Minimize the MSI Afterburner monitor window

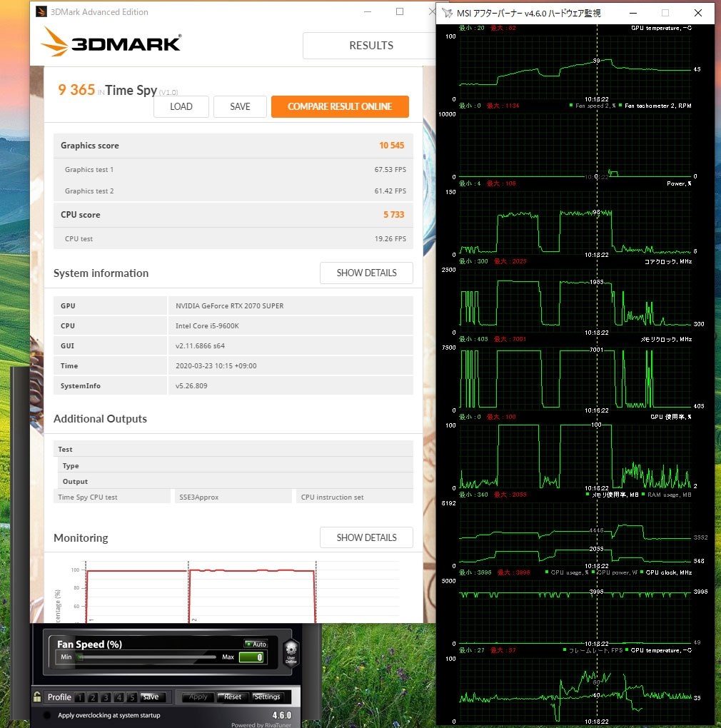(632, 13)
